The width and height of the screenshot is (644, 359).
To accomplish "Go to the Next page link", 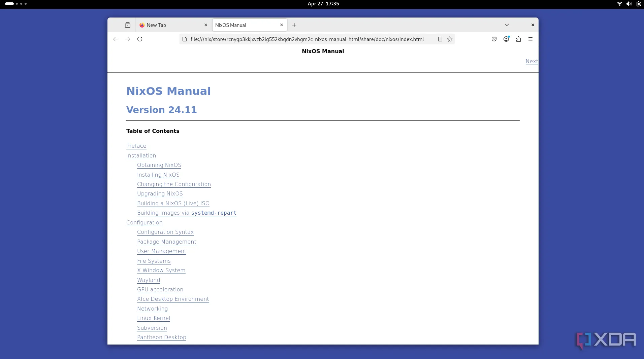I will point(532,61).
